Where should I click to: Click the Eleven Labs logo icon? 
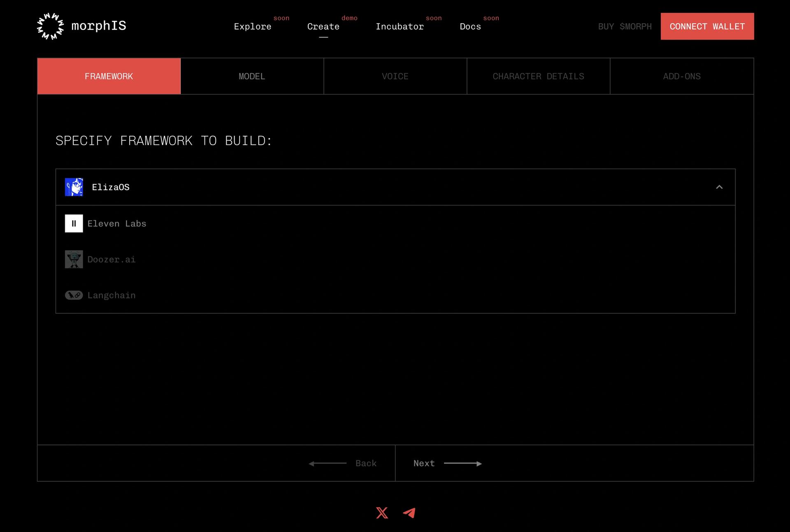pos(74,223)
